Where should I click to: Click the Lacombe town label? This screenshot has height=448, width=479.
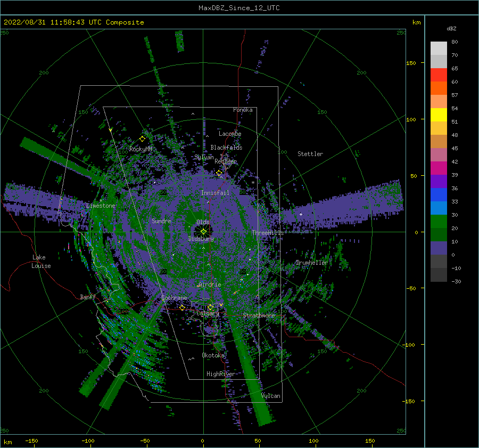230,134
